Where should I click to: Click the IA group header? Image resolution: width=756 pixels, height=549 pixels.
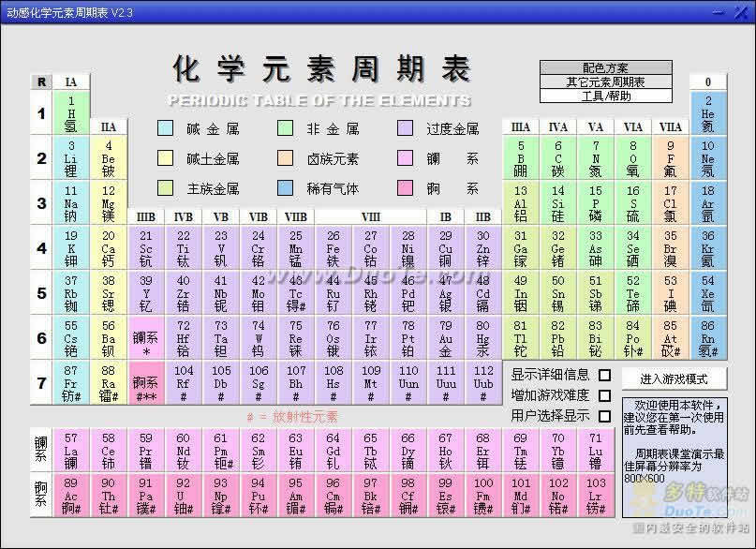(71, 82)
